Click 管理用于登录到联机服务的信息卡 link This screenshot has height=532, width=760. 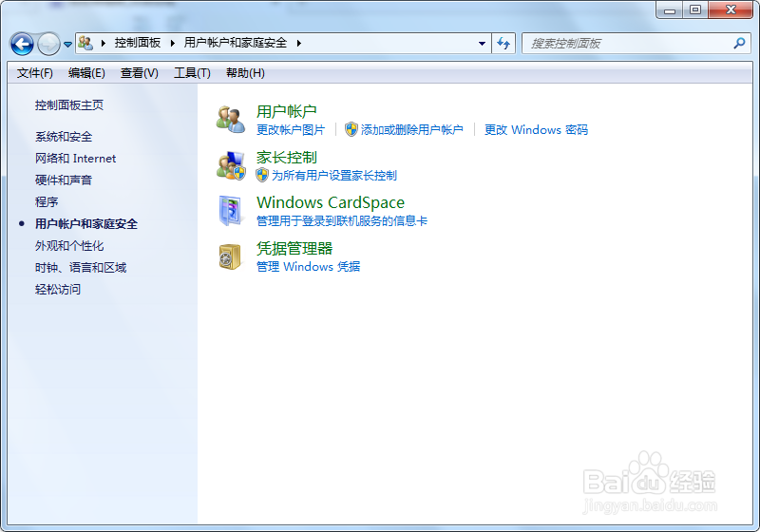342,221
